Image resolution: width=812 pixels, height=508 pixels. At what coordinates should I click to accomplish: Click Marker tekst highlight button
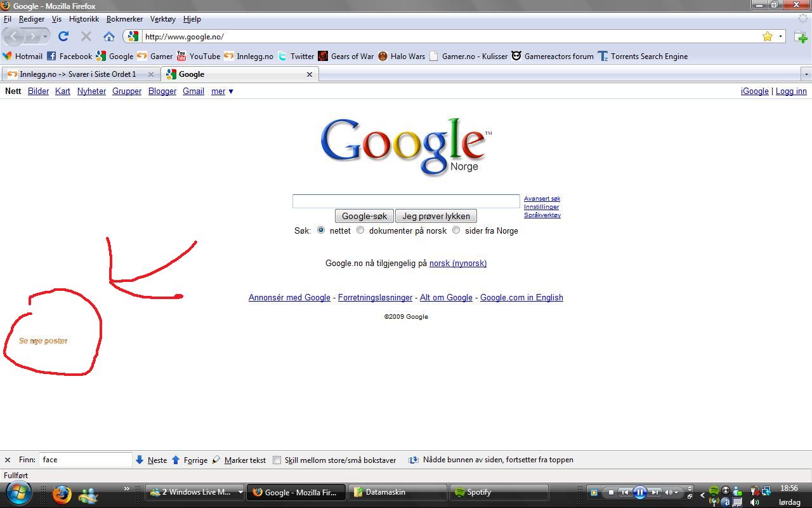click(239, 460)
